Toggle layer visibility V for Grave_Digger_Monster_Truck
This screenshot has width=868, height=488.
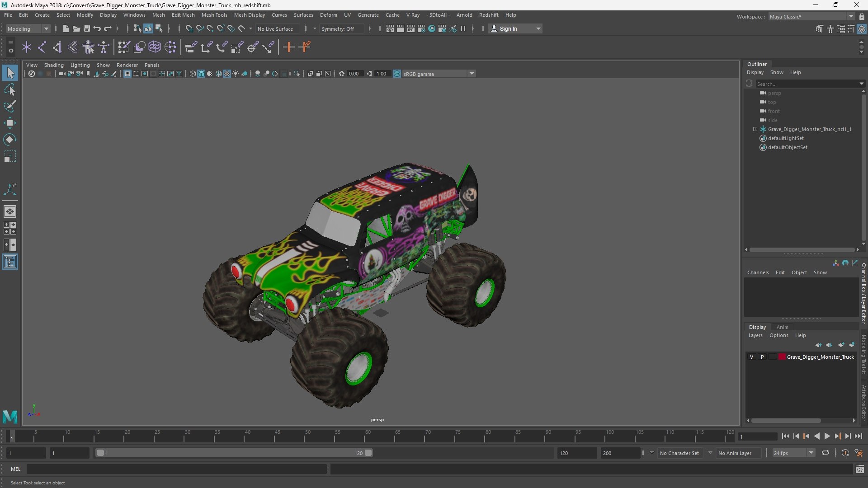(751, 357)
